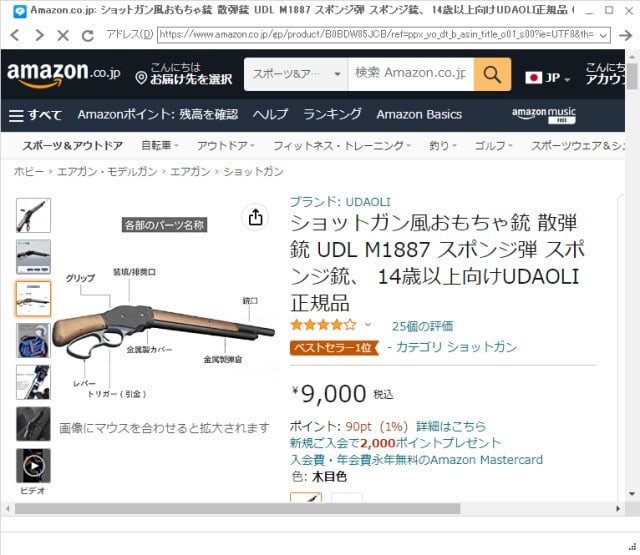Open the ランキング menu item
This screenshot has height=555, width=640.
pos(332,114)
